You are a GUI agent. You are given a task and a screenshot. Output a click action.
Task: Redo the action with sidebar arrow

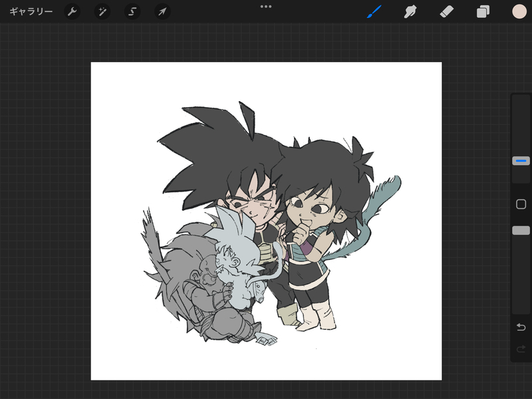point(521,349)
